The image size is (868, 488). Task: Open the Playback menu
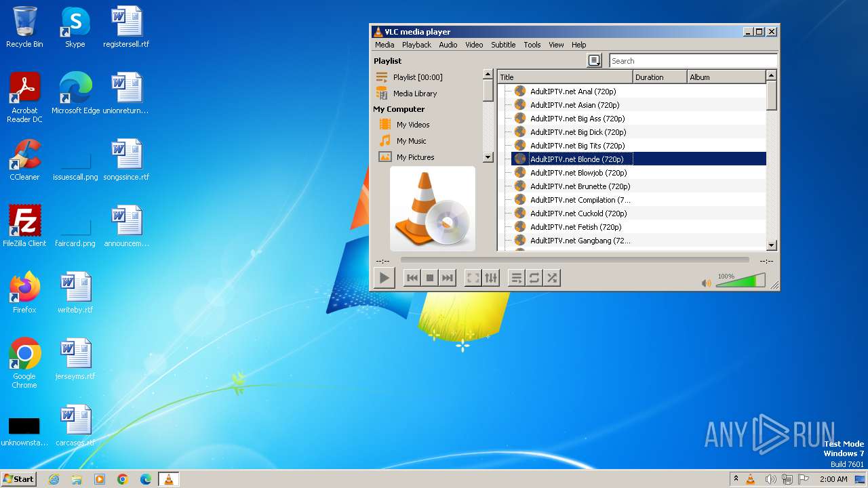coord(416,45)
